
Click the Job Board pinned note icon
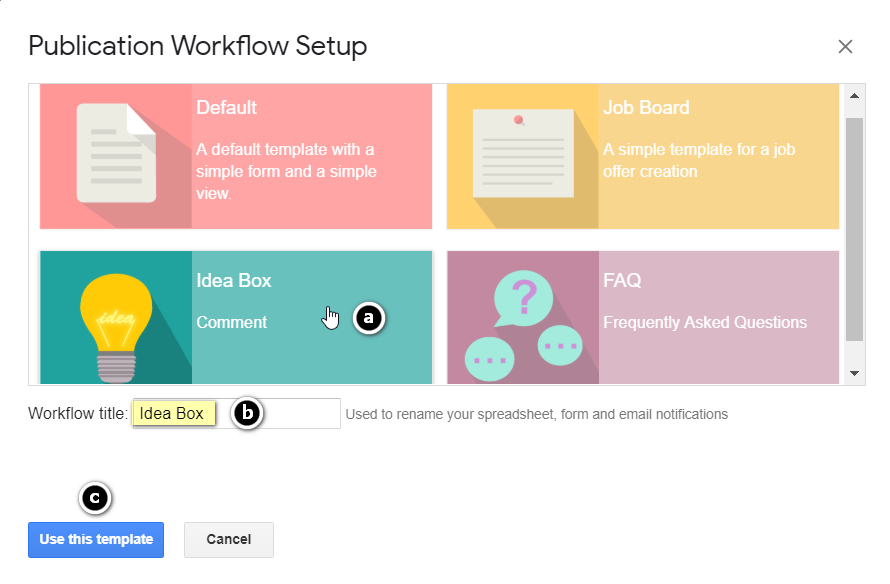pyautogui.click(x=522, y=152)
